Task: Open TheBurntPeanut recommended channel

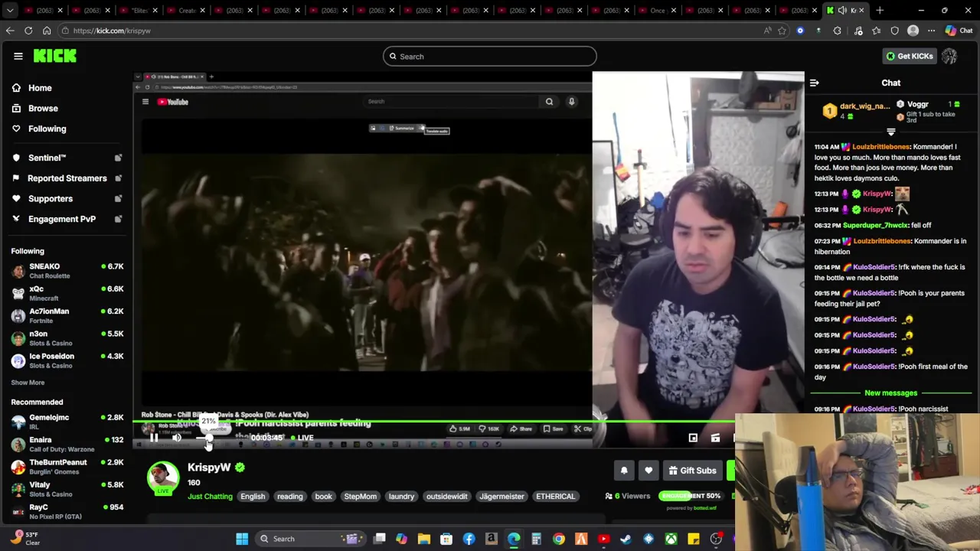Action: (x=67, y=467)
